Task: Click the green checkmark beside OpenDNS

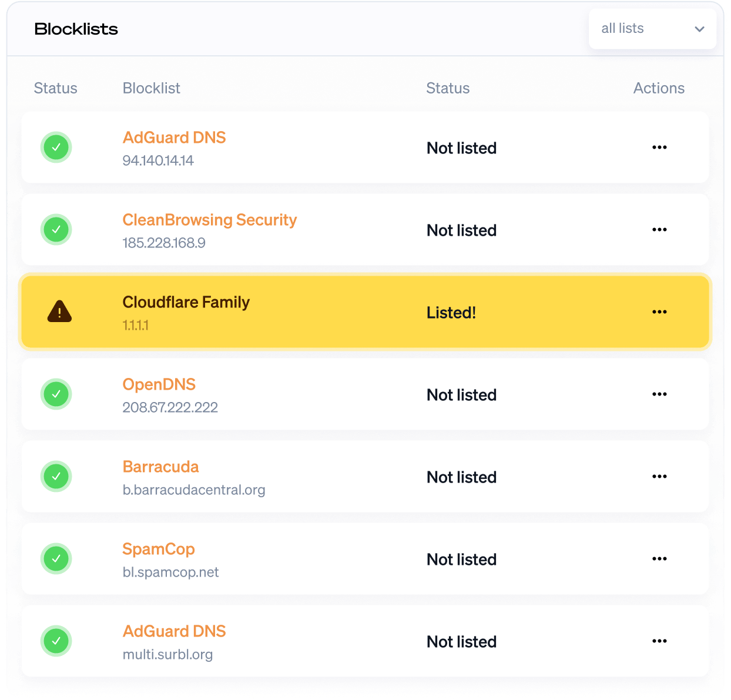Action: click(x=56, y=394)
